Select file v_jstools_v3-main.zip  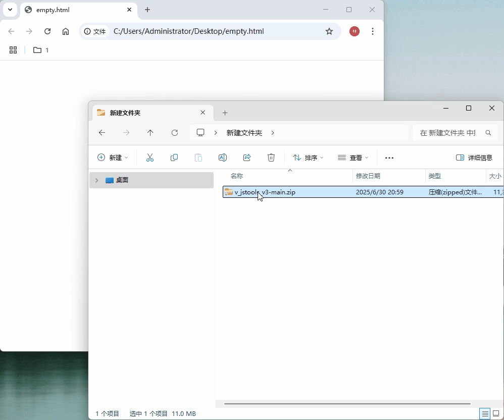pyautogui.click(x=265, y=192)
